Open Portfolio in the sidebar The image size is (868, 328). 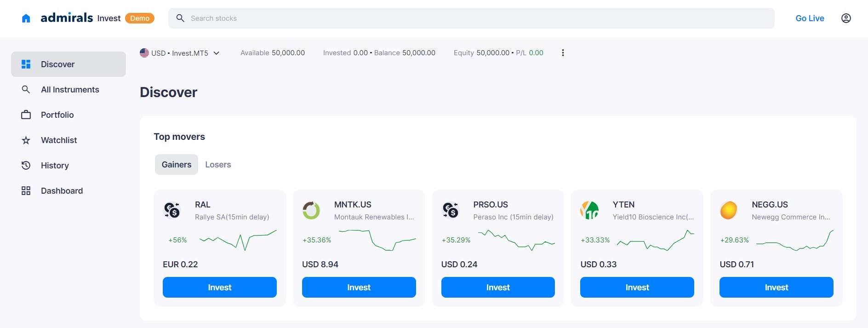pyautogui.click(x=69, y=115)
